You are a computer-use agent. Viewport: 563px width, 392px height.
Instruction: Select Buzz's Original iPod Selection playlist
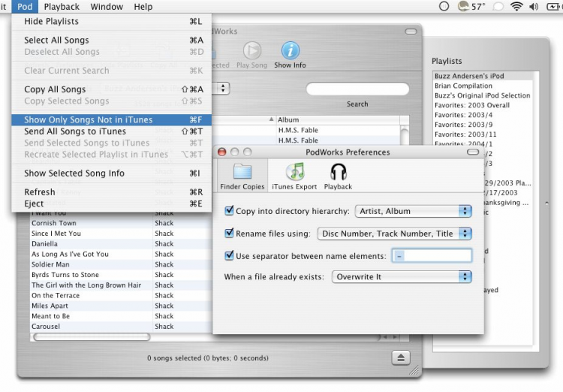tap(482, 95)
